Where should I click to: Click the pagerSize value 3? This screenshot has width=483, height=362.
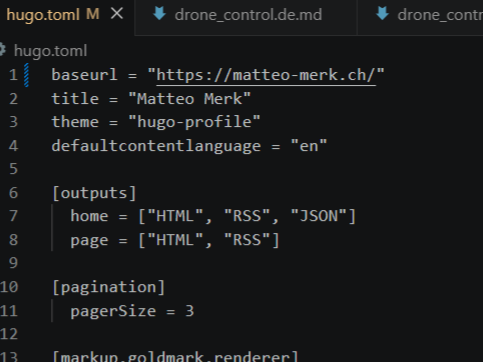(190, 311)
